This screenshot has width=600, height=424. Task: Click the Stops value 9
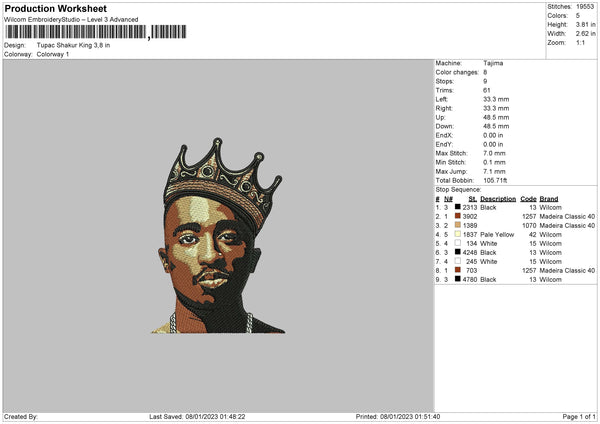click(x=485, y=81)
